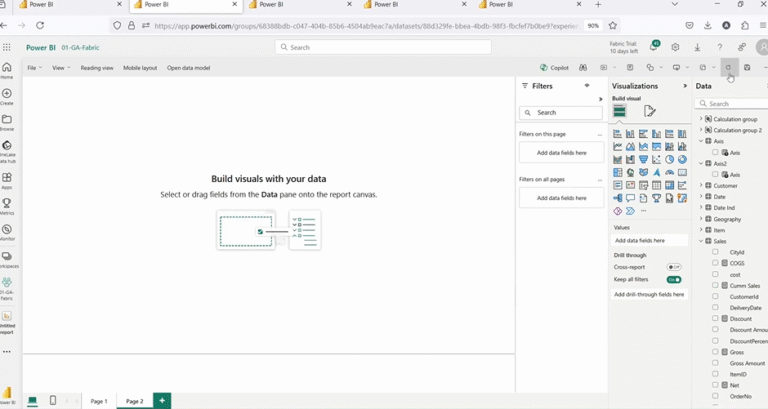Open Power BI settings gear
This screenshot has width=768, height=409.
tap(675, 47)
